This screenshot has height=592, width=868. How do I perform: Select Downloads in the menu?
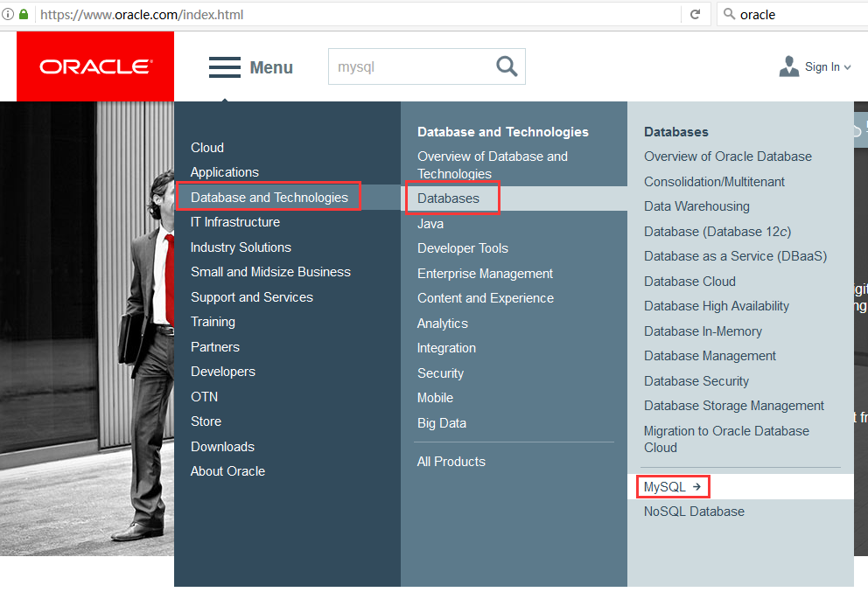[222, 447]
